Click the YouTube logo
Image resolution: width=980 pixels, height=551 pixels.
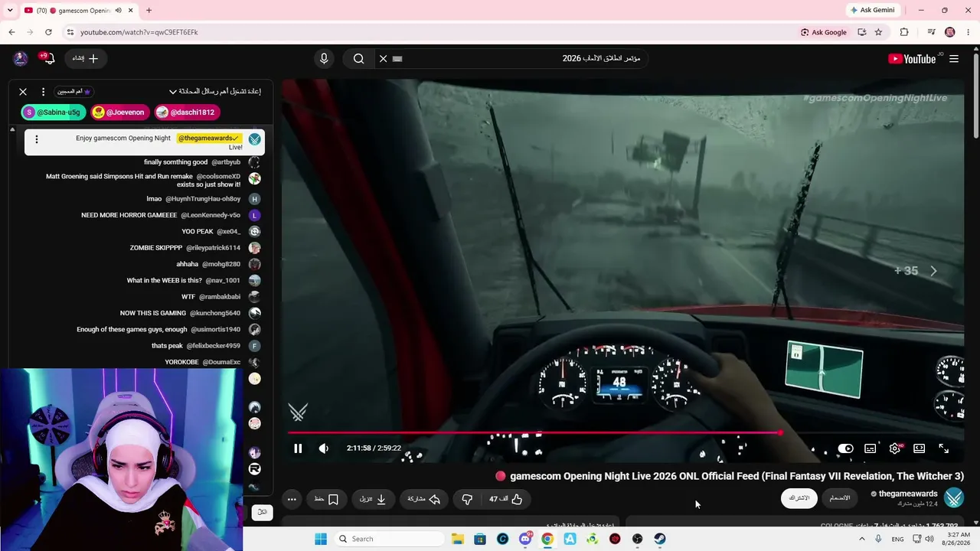coord(912,59)
